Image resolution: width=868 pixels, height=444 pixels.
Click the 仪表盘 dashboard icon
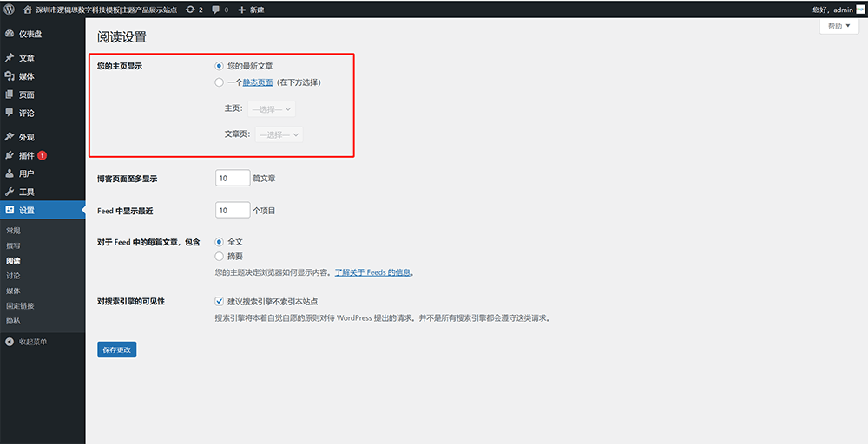(x=10, y=34)
